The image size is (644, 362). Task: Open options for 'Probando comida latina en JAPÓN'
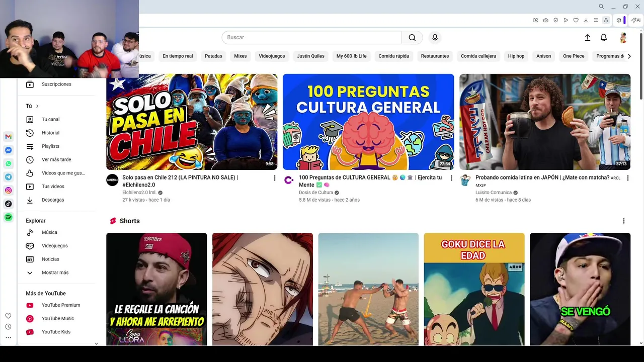[627, 178]
